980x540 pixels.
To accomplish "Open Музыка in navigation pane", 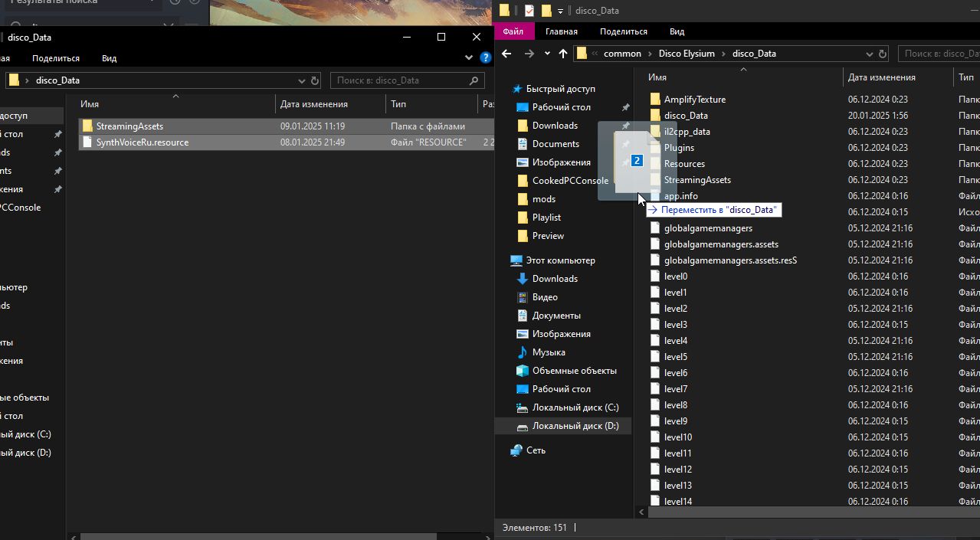I will coord(549,352).
